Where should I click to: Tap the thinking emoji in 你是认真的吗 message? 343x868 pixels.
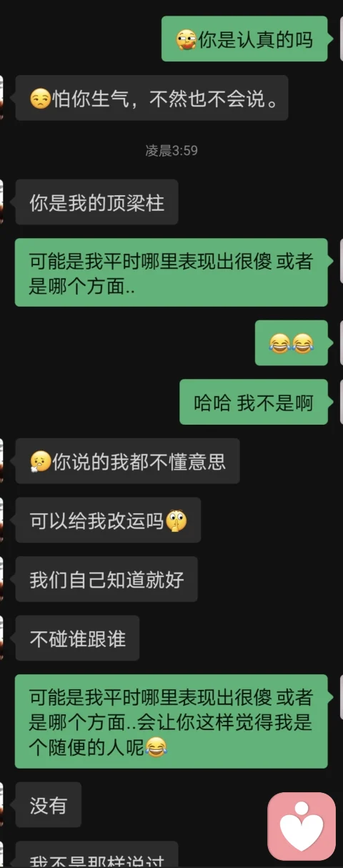187,39
